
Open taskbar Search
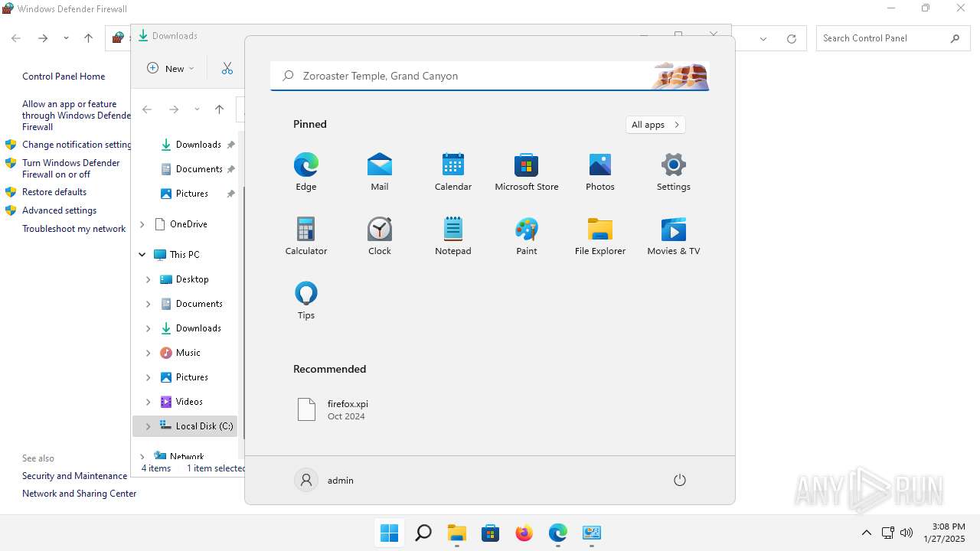point(423,533)
